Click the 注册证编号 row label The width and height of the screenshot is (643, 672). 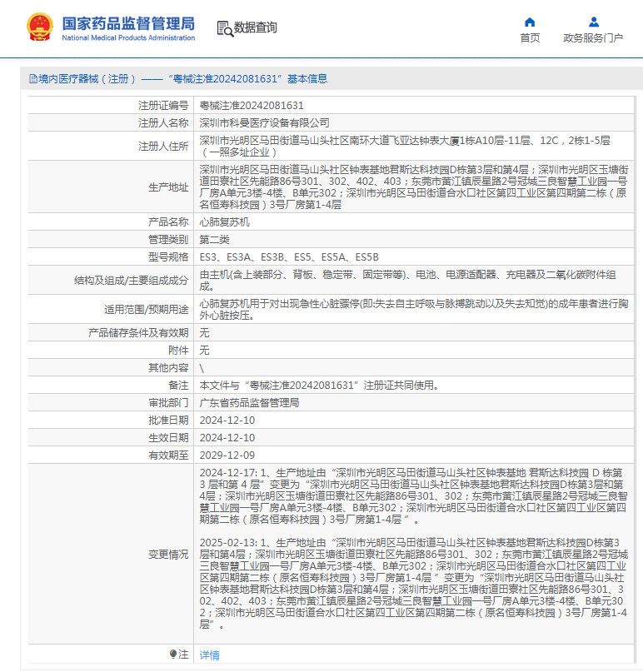point(163,106)
